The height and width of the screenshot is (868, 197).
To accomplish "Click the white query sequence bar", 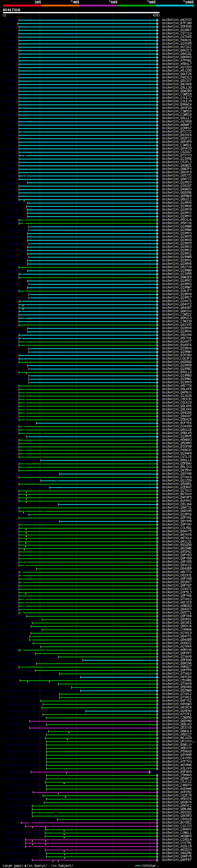I will [81, 13].
